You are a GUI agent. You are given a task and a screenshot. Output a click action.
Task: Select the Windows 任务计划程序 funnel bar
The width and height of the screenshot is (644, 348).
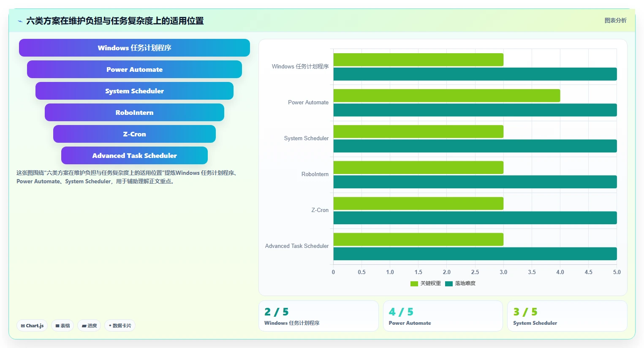134,48
